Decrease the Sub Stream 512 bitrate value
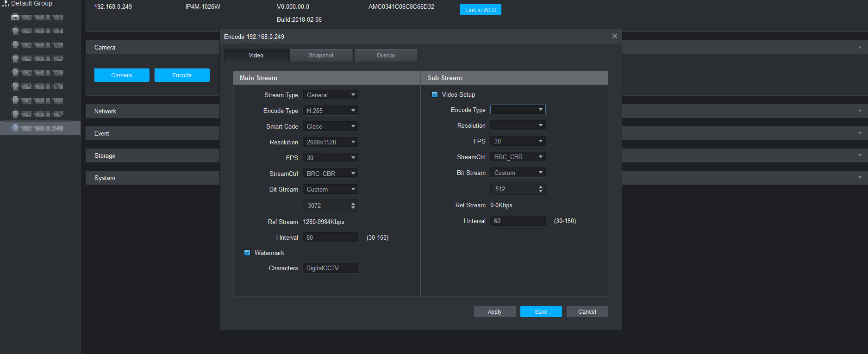This screenshot has width=868, height=354. [x=541, y=191]
